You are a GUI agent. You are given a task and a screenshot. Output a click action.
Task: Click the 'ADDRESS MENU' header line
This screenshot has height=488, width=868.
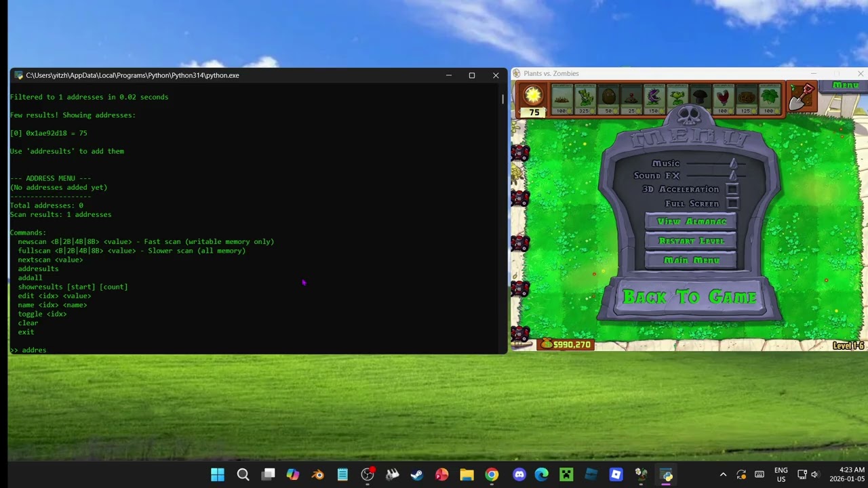[x=50, y=178]
